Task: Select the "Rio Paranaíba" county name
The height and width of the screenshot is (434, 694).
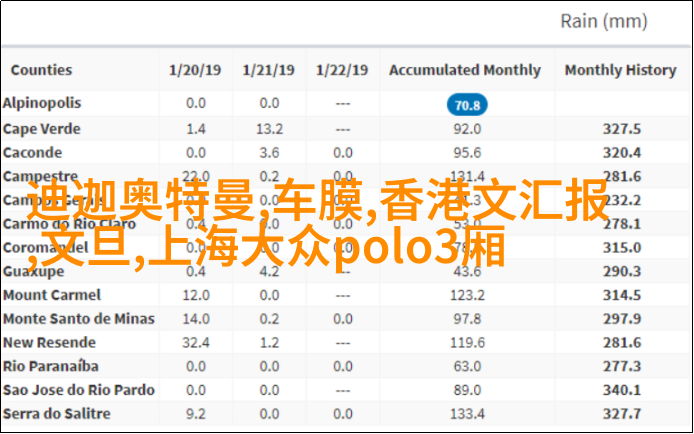Action: click(50, 366)
